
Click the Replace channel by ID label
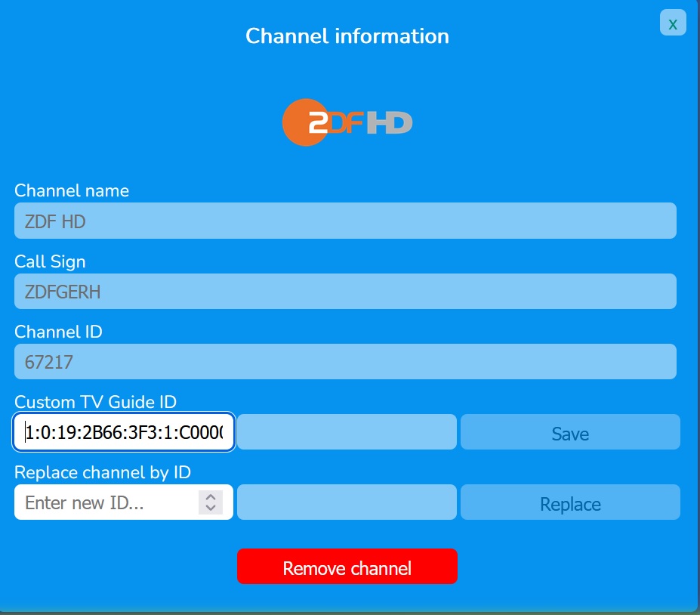(103, 472)
